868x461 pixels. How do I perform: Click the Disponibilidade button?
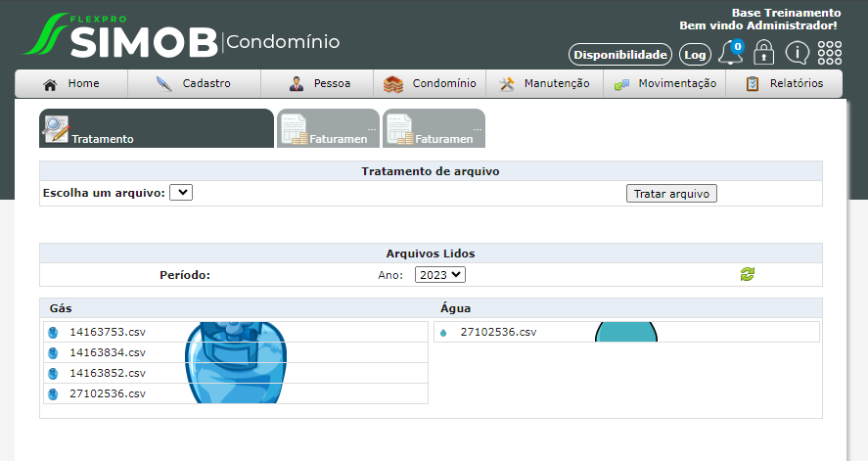[620, 55]
